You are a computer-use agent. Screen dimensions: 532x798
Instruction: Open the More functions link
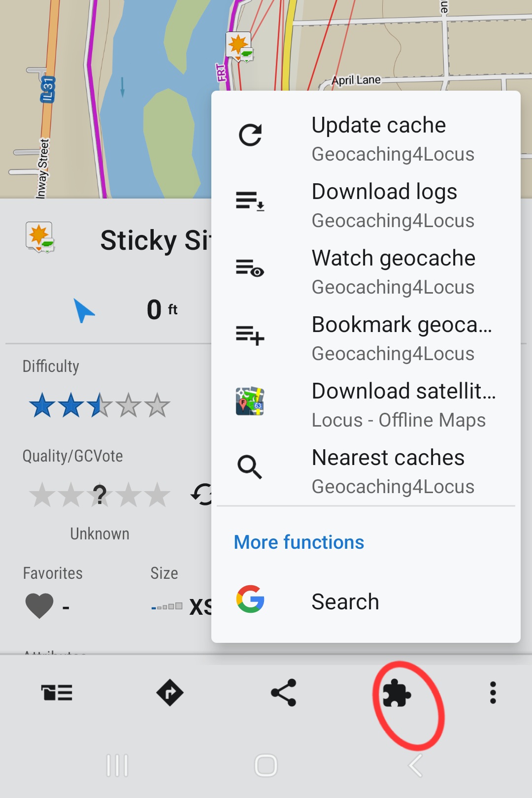(x=299, y=542)
